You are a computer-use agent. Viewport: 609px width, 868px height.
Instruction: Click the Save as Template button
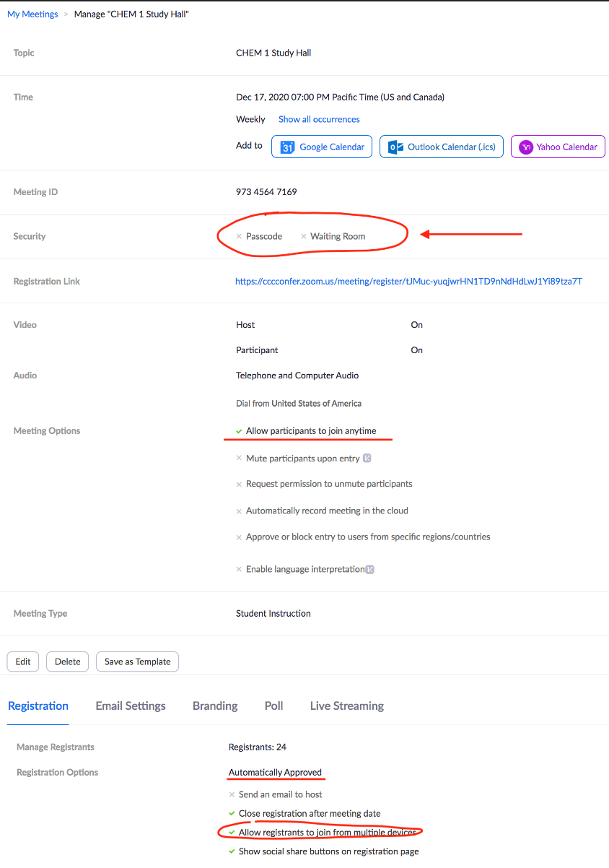point(137,661)
